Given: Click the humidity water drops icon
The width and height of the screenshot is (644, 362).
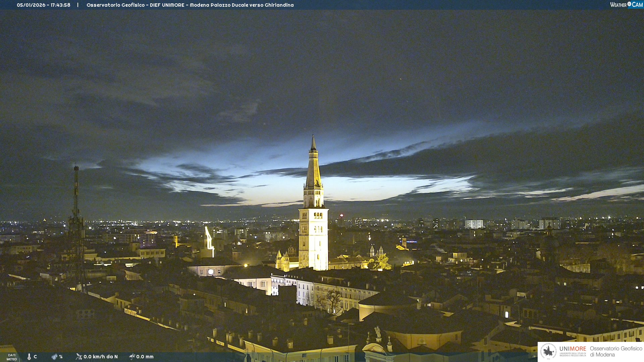Looking at the screenshot, I should [x=54, y=357].
